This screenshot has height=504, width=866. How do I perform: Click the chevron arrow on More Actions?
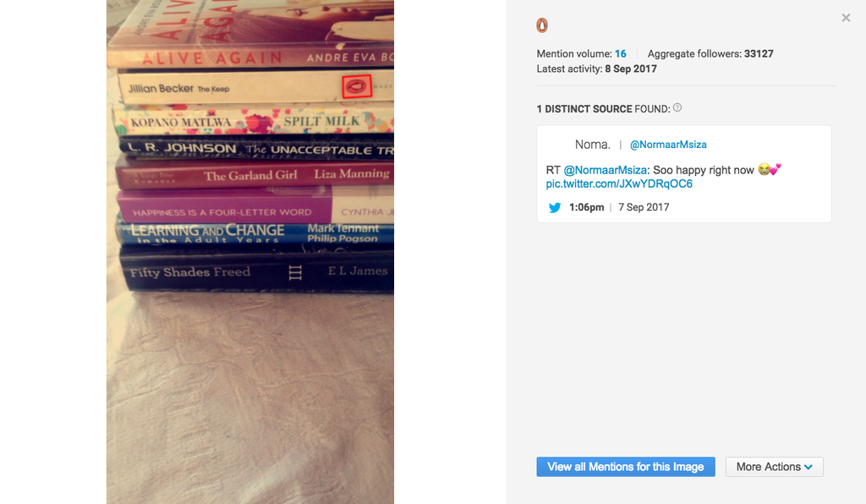tap(808, 467)
